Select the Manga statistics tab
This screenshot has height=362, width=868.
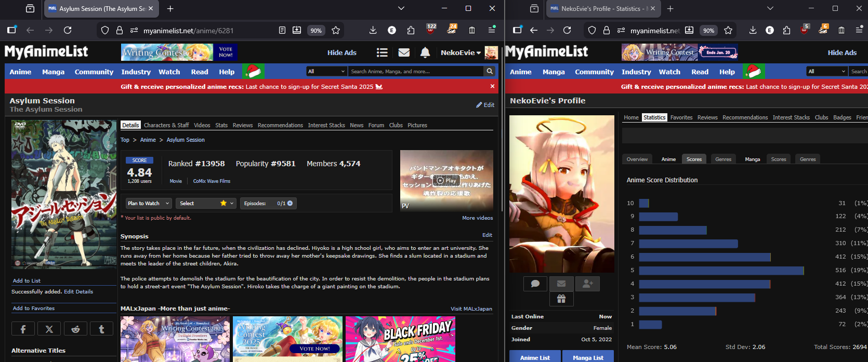752,159
